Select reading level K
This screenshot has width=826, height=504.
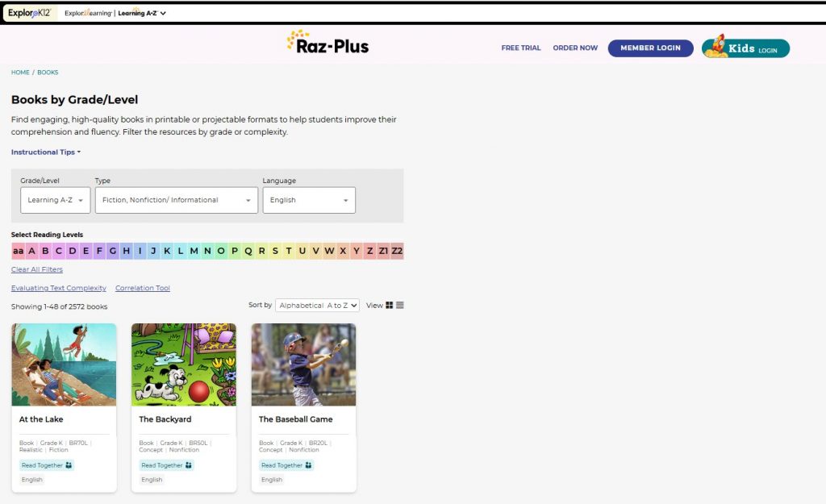tap(167, 252)
